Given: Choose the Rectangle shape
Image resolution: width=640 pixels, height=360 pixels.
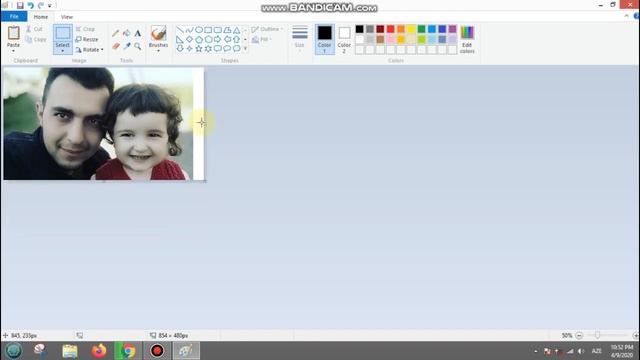Looking at the screenshot, I should point(208,30).
